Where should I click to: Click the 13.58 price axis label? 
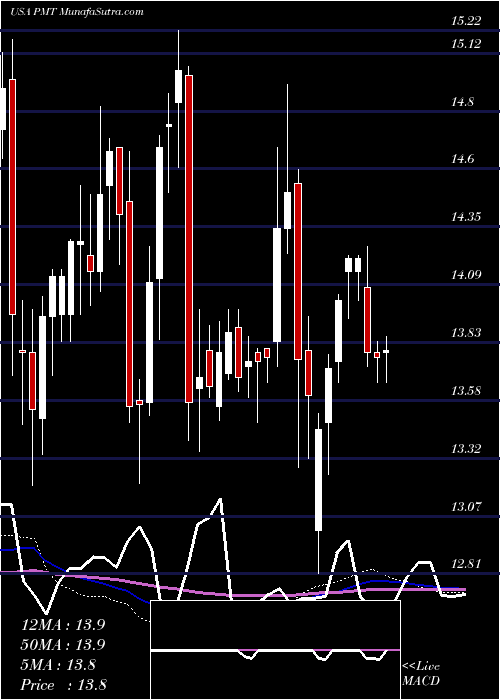(x=466, y=391)
